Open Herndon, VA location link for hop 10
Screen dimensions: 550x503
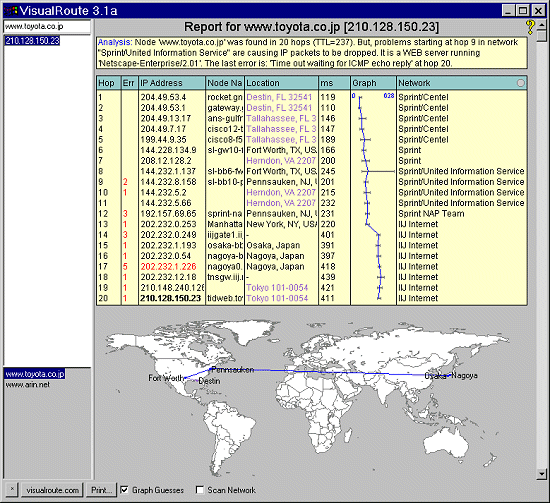click(281, 192)
